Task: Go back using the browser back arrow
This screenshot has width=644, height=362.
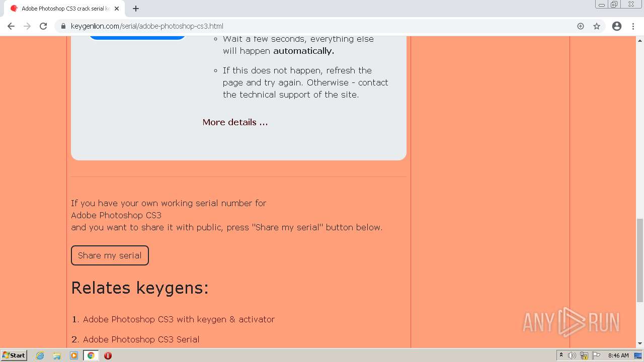Action: pos(11,26)
